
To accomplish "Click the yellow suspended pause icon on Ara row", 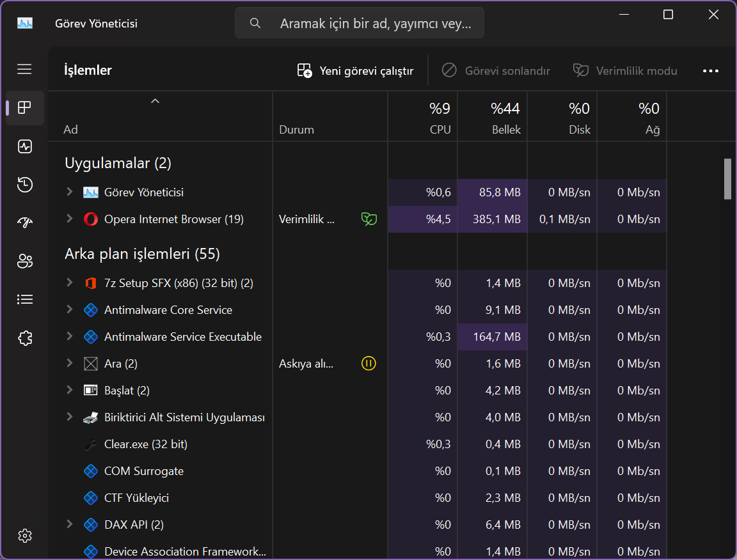I will click(x=368, y=363).
